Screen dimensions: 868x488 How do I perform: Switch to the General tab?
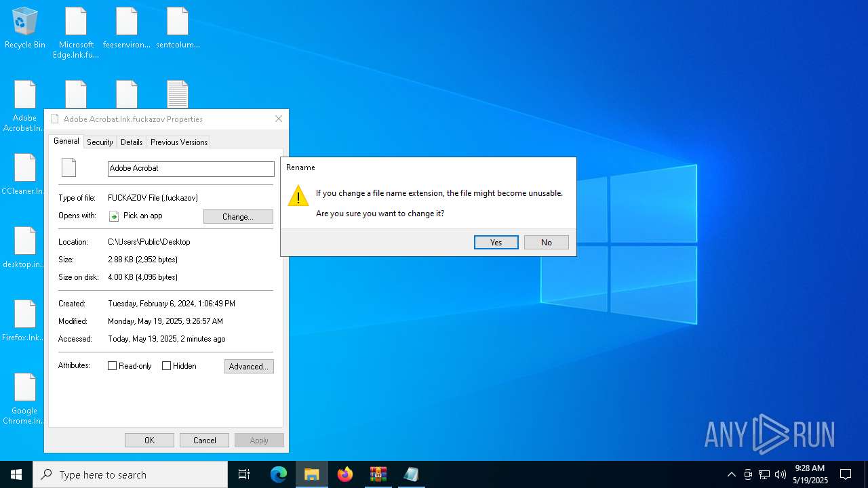pyautogui.click(x=66, y=141)
